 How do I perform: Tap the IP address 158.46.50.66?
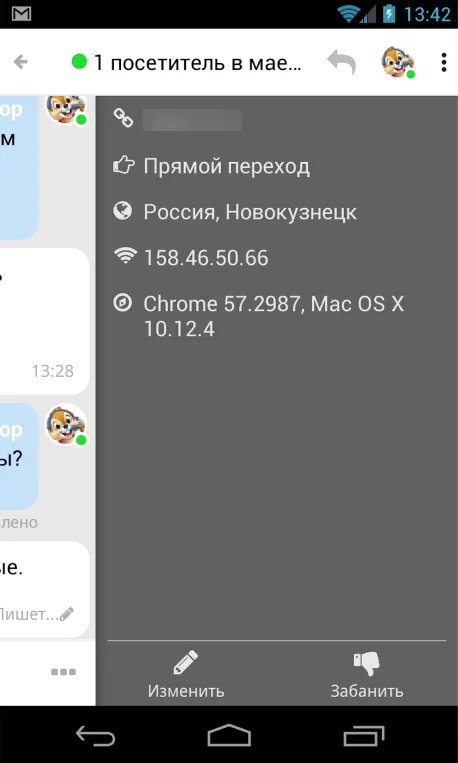(x=206, y=258)
